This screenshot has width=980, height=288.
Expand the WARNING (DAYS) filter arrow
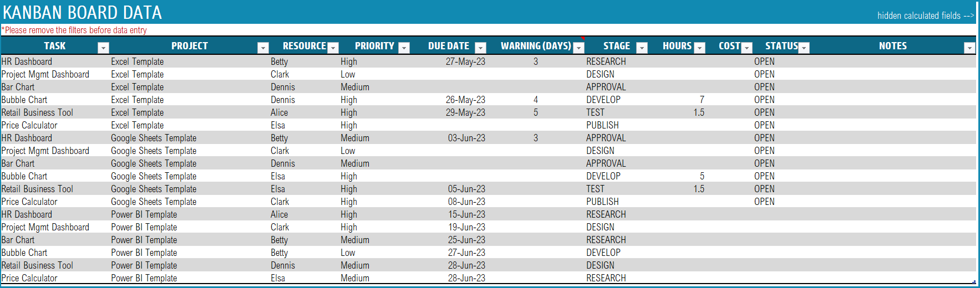coord(579,48)
